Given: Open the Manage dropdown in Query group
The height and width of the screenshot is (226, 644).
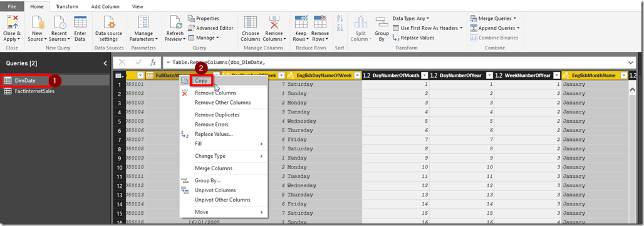Looking at the screenshot, I should (x=204, y=38).
